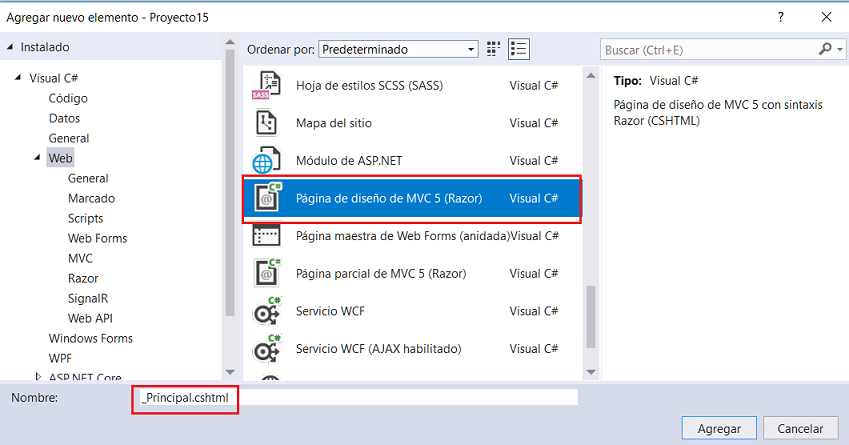This screenshot has height=445, width=849.
Task: Select Hoja de estilos SCSS (SASS) template
Action: pos(369,86)
